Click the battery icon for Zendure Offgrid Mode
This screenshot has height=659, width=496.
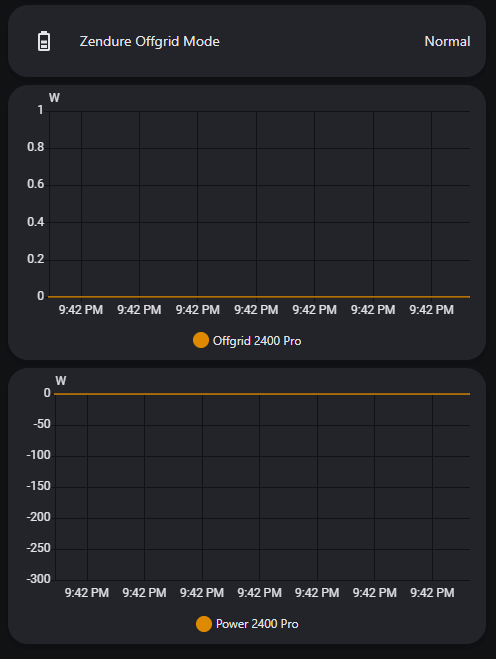coord(44,41)
